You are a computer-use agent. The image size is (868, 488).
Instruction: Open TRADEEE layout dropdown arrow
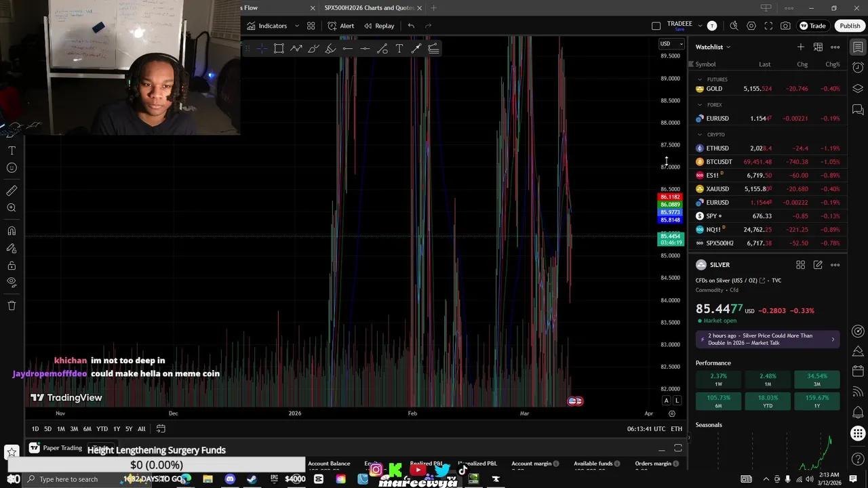click(x=699, y=26)
